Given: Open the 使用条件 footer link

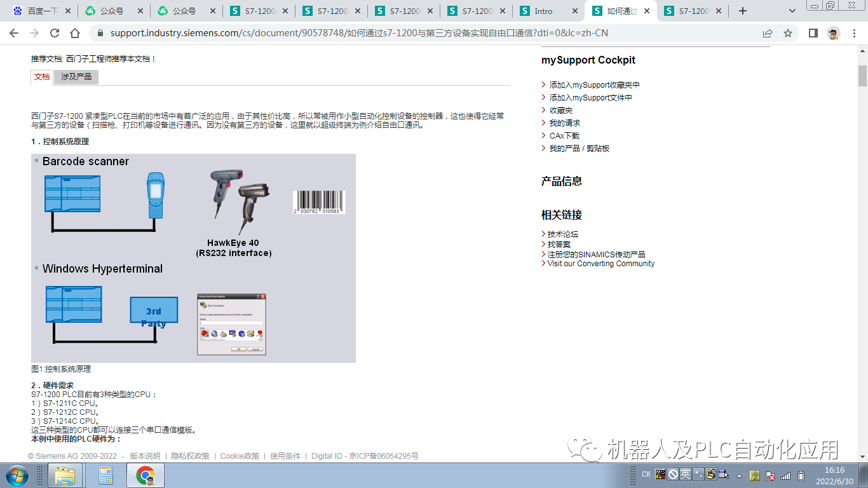Looking at the screenshot, I should click(x=285, y=456).
